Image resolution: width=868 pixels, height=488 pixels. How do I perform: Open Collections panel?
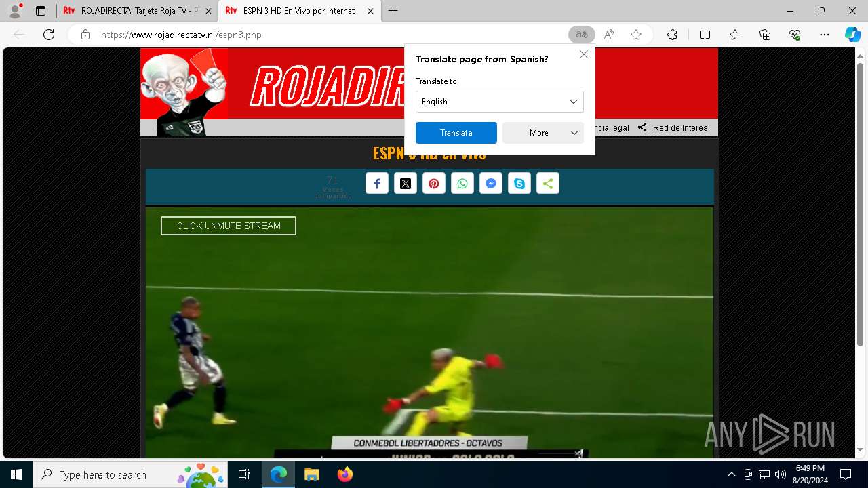[765, 35]
